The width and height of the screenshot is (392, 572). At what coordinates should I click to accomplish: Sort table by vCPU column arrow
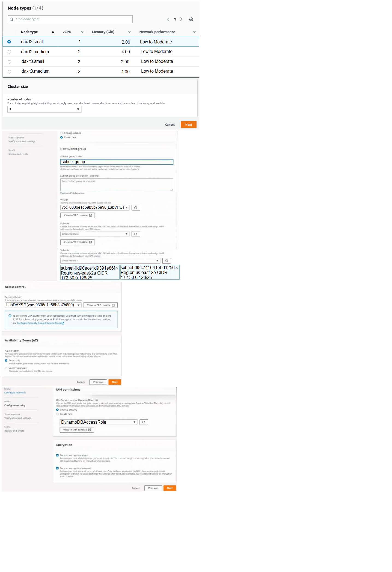click(x=82, y=32)
